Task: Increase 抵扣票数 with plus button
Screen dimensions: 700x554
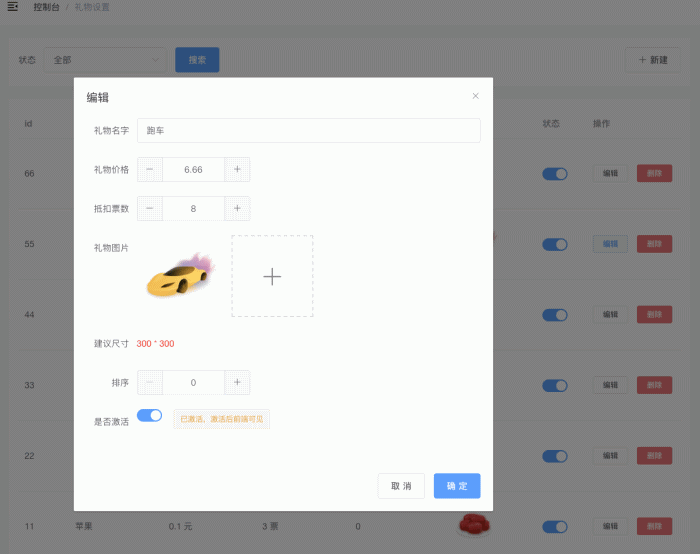Action: click(237, 208)
